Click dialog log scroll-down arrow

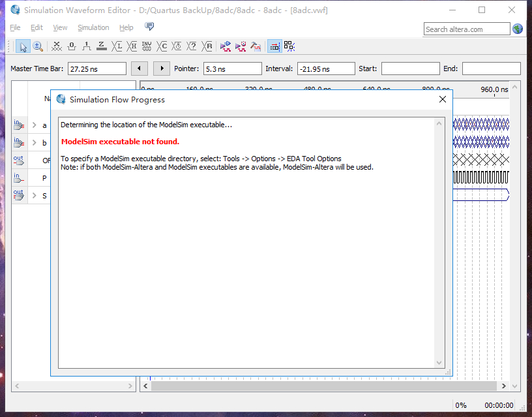(x=439, y=363)
